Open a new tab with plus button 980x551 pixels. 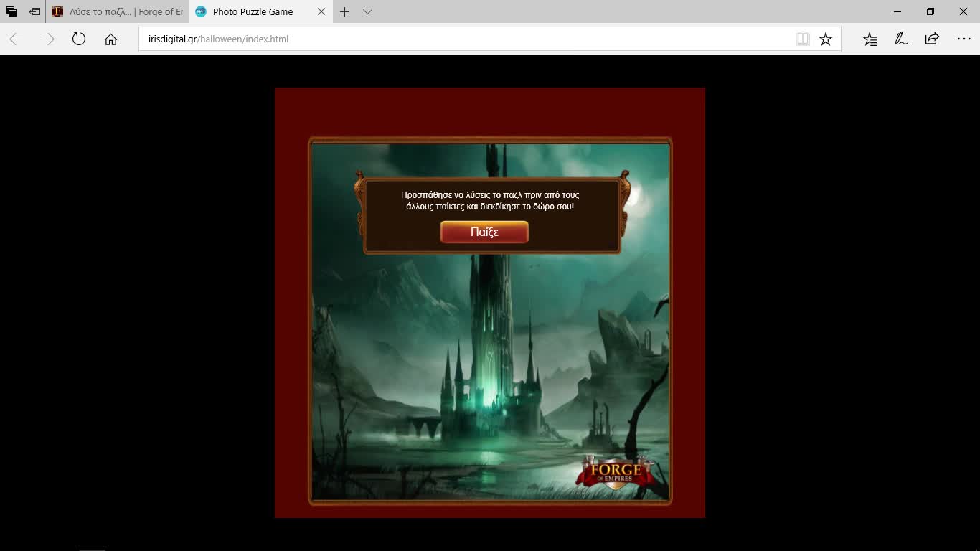pyautogui.click(x=345, y=12)
